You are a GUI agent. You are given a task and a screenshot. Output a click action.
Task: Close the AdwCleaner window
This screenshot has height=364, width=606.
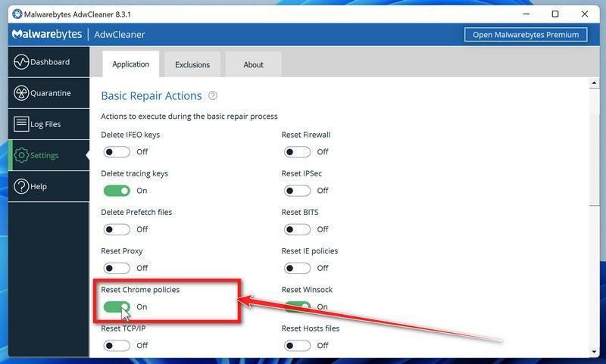[584, 14]
